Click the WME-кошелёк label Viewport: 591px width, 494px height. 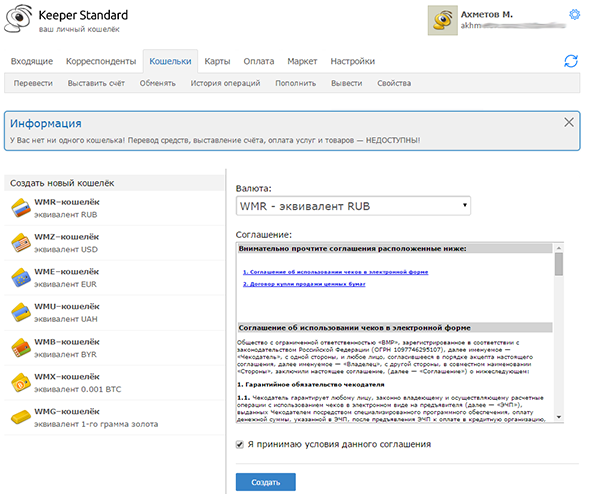tap(67, 272)
